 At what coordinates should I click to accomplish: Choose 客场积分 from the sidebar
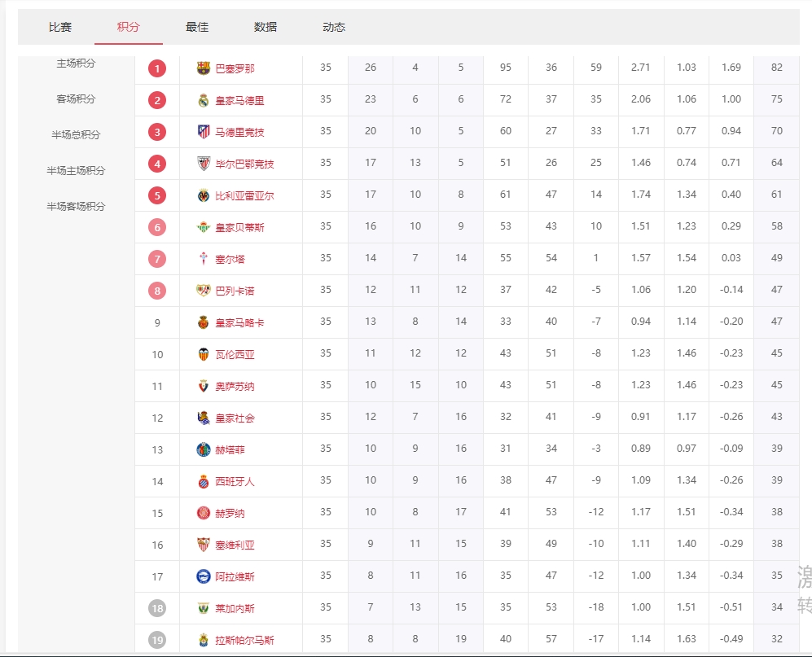(76, 99)
